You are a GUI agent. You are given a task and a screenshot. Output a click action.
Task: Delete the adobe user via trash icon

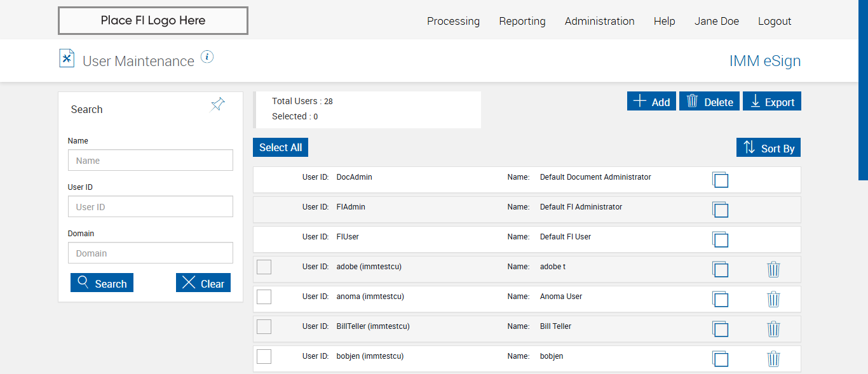[x=773, y=269]
